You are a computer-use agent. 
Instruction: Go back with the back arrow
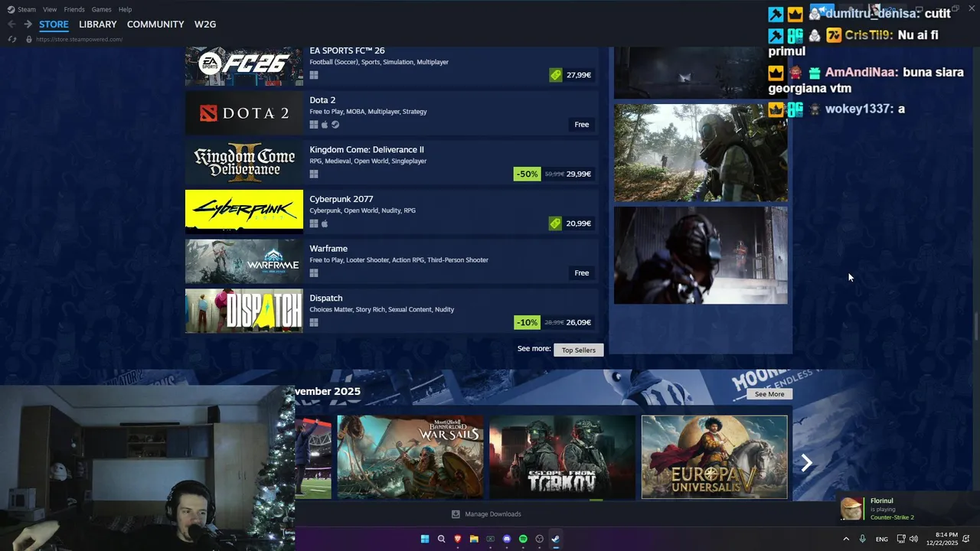(x=11, y=24)
